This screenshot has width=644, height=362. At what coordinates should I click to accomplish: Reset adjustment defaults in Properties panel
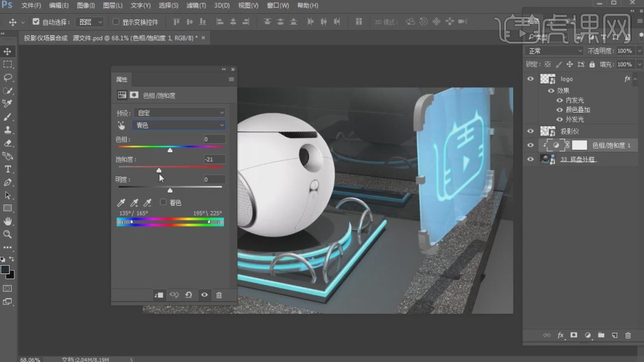(x=189, y=295)
